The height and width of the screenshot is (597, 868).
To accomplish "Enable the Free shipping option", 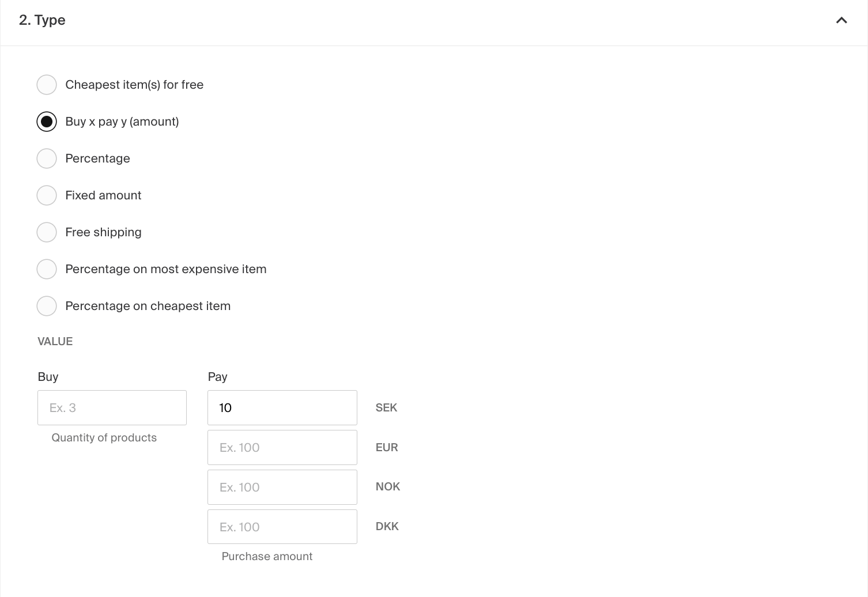I will tap(47, 232).
